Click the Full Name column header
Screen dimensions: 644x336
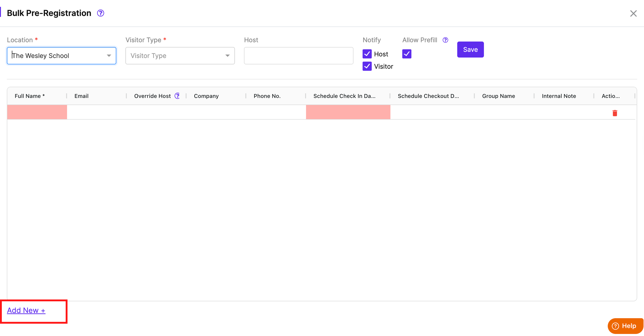click(x=29, y=96)
